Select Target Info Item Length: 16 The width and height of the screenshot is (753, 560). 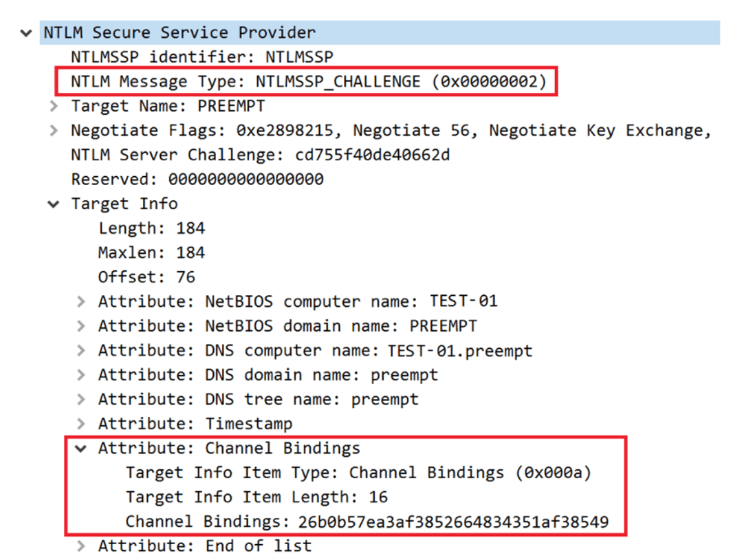pos(257,497)
